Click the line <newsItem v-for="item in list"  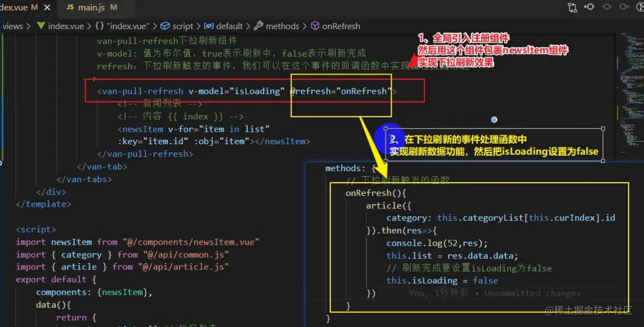pos(194,129)
